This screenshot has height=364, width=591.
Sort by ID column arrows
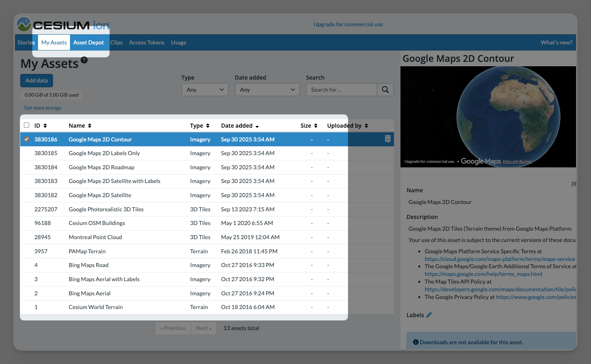(x=45, y=126)
